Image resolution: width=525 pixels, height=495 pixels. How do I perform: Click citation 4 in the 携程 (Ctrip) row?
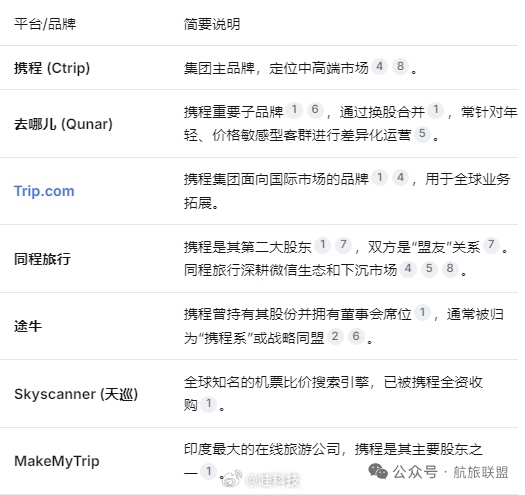click(x=379, y=66)
